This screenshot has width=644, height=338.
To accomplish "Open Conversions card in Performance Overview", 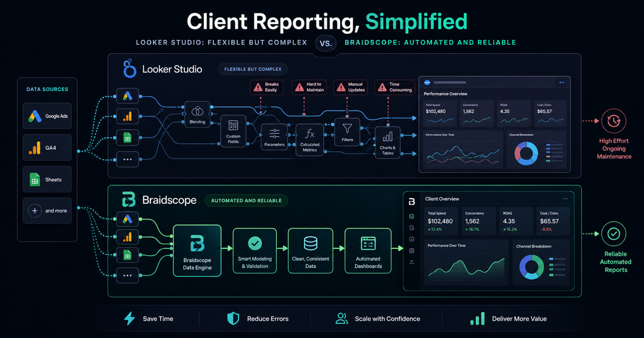I will tap(478, 112).
